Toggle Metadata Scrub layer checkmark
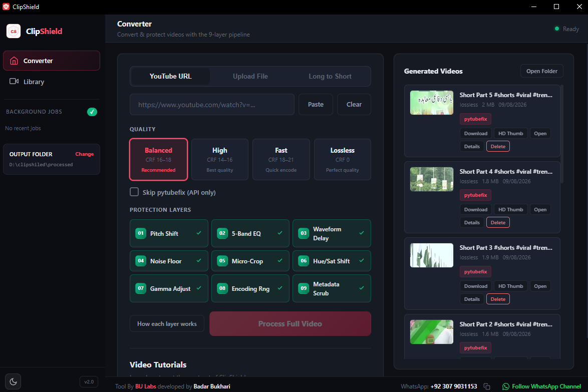 coord(362,288)
